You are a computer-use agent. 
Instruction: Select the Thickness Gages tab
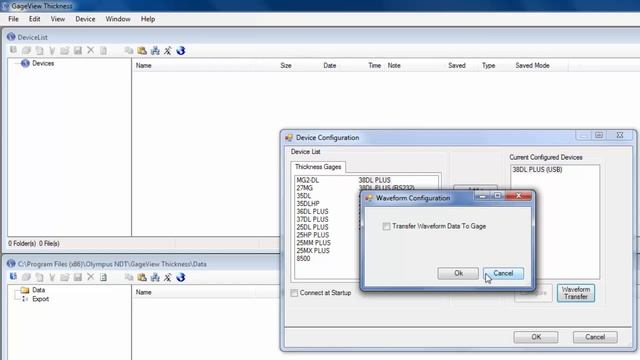pyautogui.click(x=318, y=167)
